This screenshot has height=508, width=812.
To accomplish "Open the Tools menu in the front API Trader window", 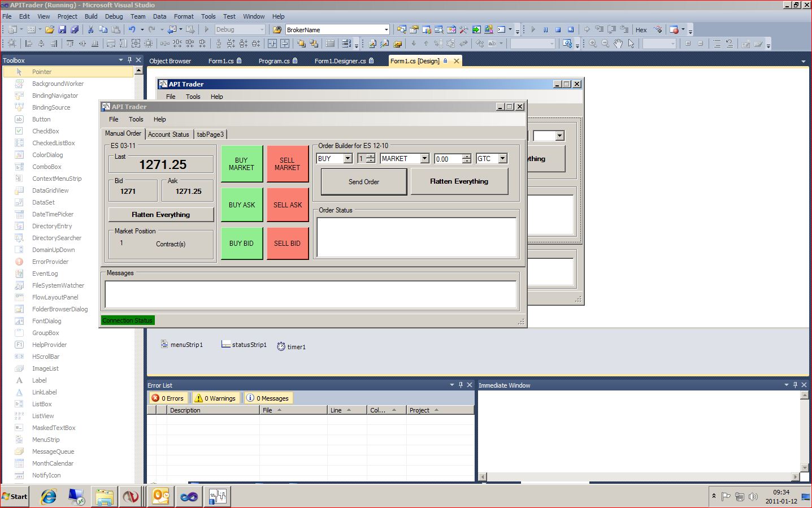I will (x=136, y=119).
